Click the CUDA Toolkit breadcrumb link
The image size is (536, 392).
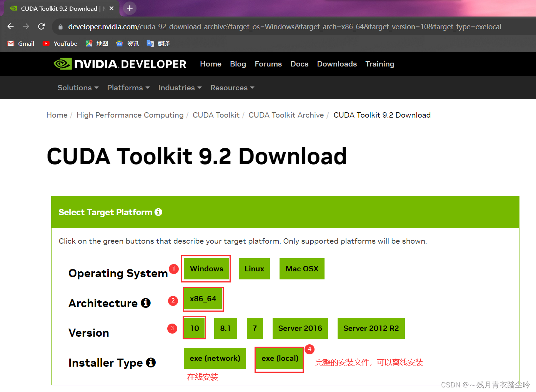tap(216, 115)
